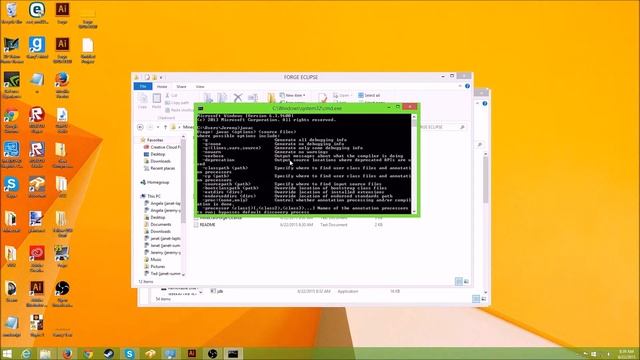The height and width of the screenshot is (360, 640).
Task: Switch to large icons view in FORGE ECLIPSE window
Action: point(467,282)
